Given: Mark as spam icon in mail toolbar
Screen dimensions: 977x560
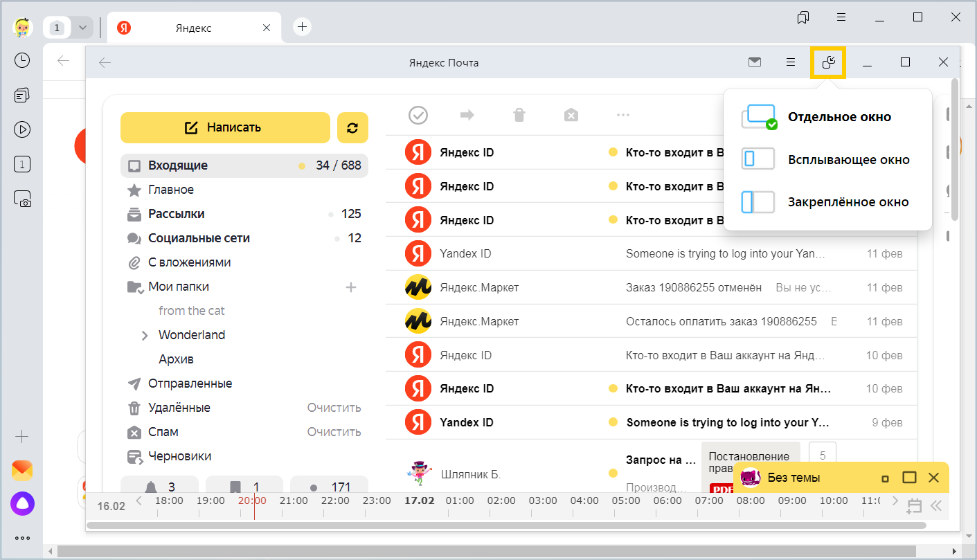Looking at the screenshot, I should tap(571, 115).
